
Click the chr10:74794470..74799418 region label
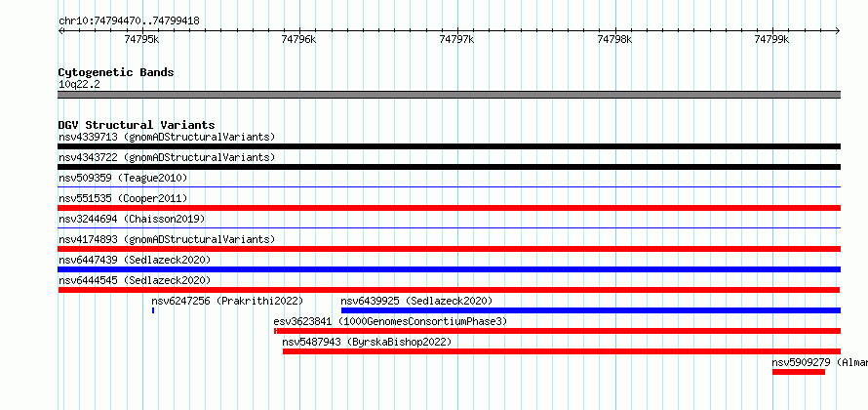point(129,21)
